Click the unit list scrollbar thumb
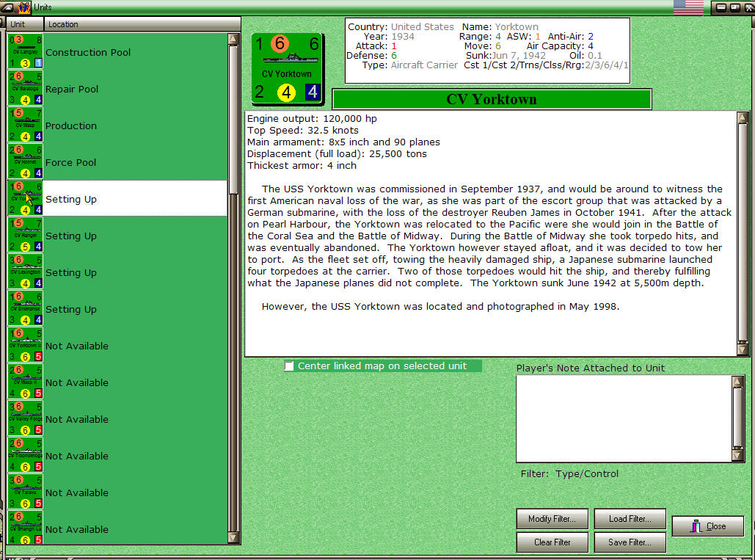The image size is (755, 560). pos(233,120)
